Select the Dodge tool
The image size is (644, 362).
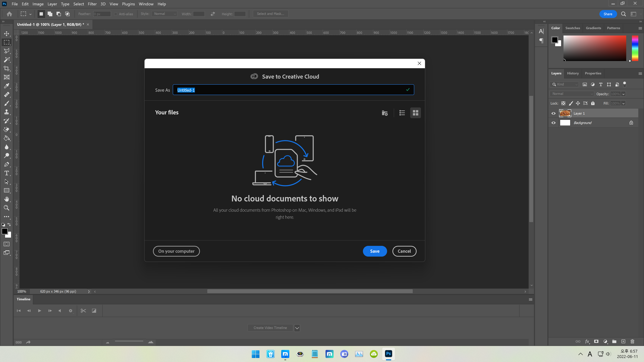(7, 156)
